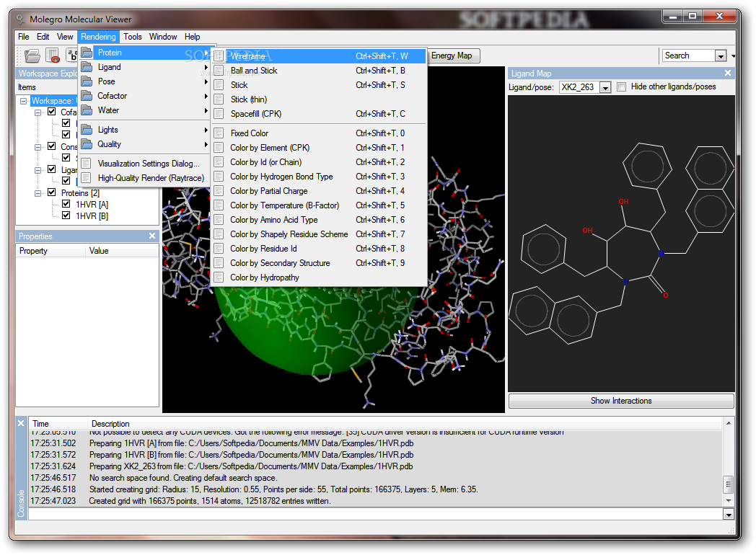This screenshot has width=756, height=555.
Task: Click the Pose folder icon in the Rendering menu
Action: (87, 81)
